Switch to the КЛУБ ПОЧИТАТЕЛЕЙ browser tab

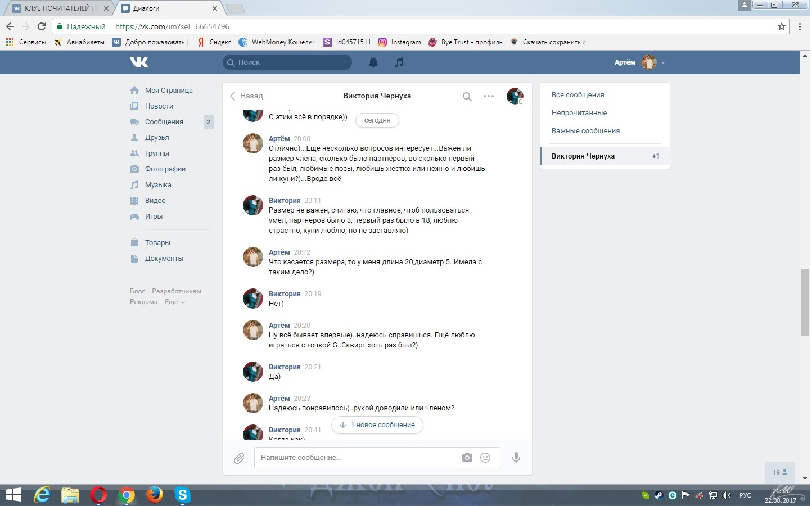coord(60,8)
